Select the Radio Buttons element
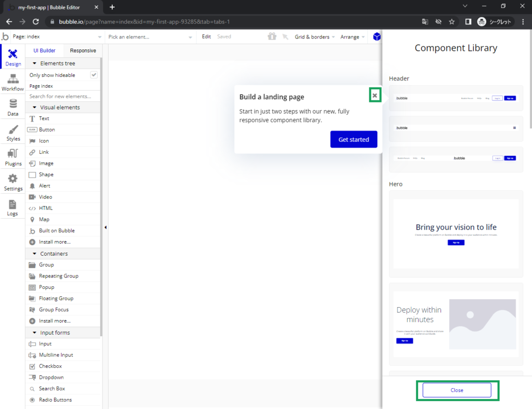Screen dimensions: 532x409 (x=55, y=400)
